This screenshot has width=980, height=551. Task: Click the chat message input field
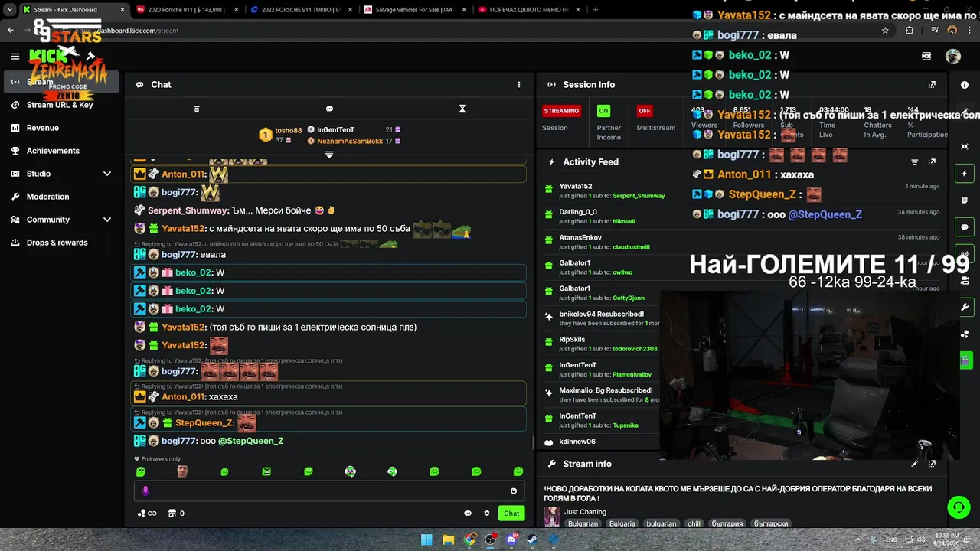coord(329,491)
